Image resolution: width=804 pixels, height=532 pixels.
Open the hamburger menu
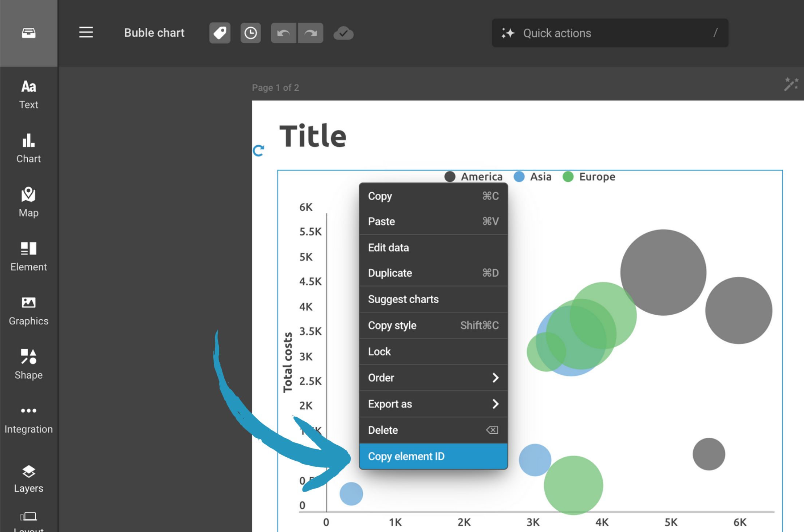coord(86,32)
